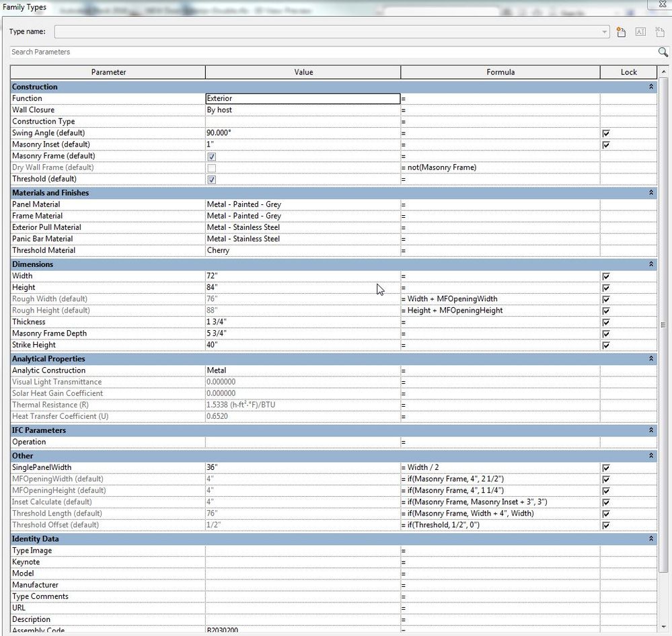The image size is (672, 636).
Task: Toggle lock for Swing Angle
Action: tap(606, 133)
